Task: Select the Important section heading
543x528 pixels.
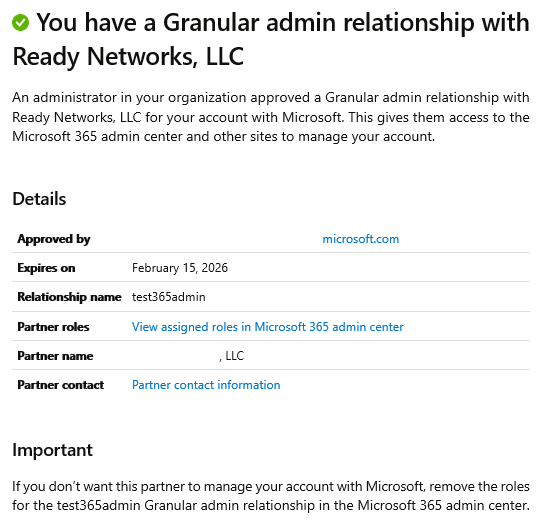Action: pyautogui.click(x=52, y=450)
